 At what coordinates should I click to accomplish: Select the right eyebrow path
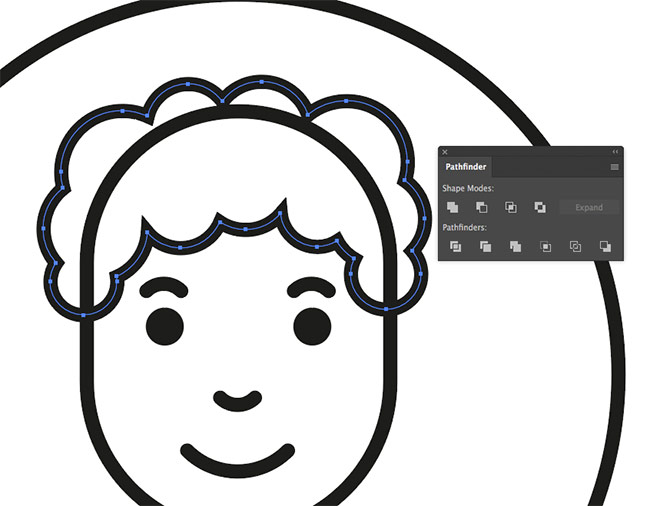(x=311, y=288)
